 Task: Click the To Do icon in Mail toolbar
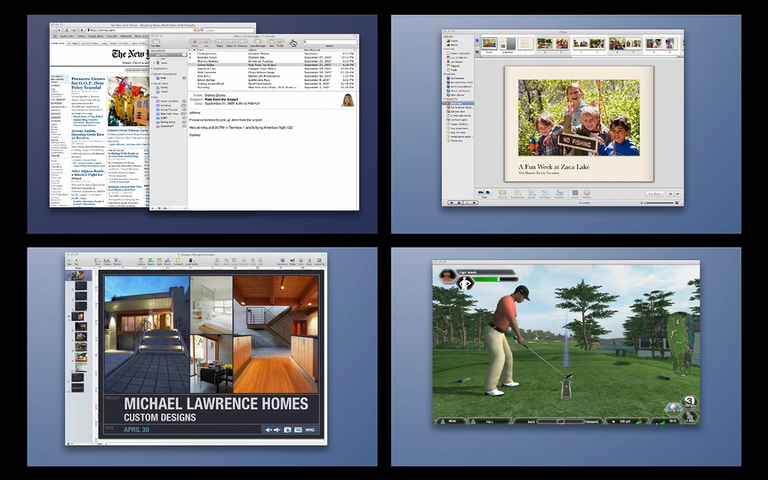tap(280, 42)
